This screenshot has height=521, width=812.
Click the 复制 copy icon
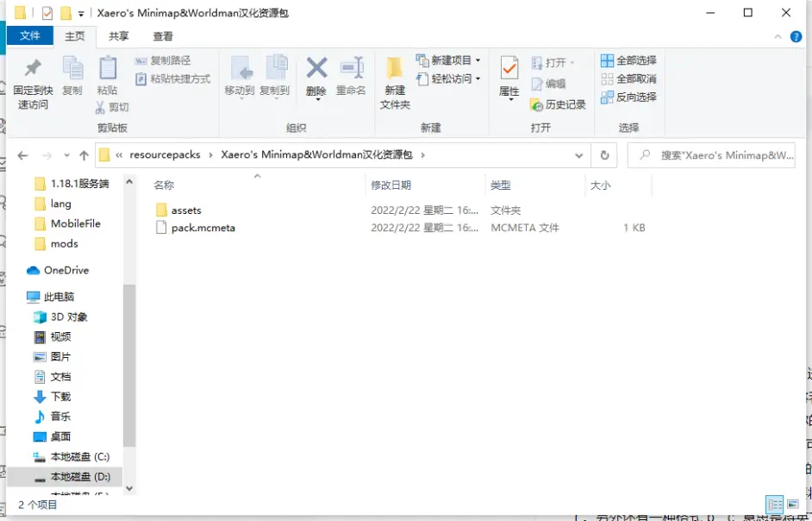tap(72, 68)
